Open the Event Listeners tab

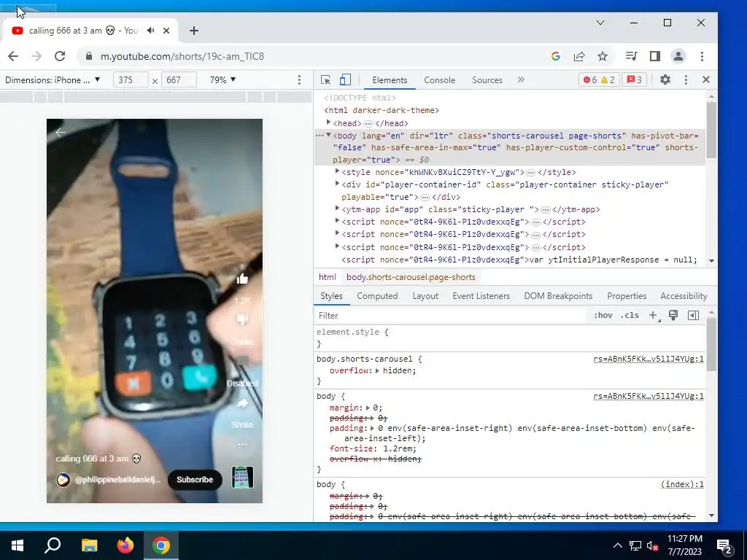pyautogui.click(x=481, y=296)
